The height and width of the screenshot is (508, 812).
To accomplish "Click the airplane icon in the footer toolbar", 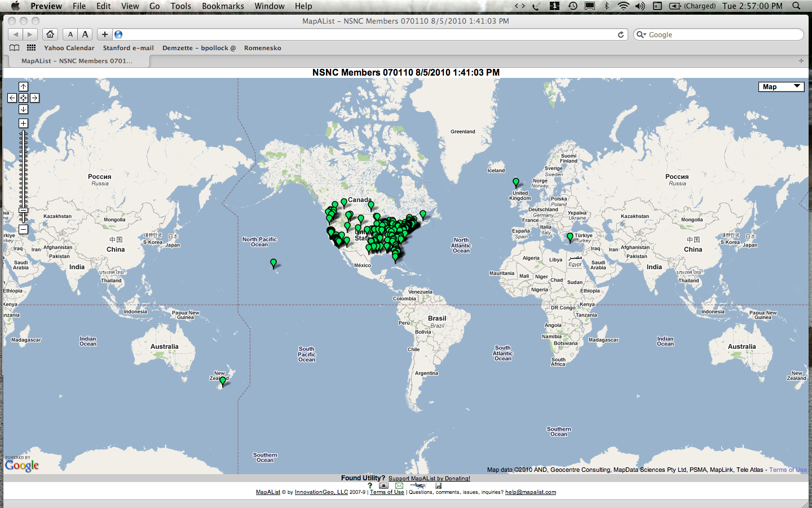I will pos(418,485).
